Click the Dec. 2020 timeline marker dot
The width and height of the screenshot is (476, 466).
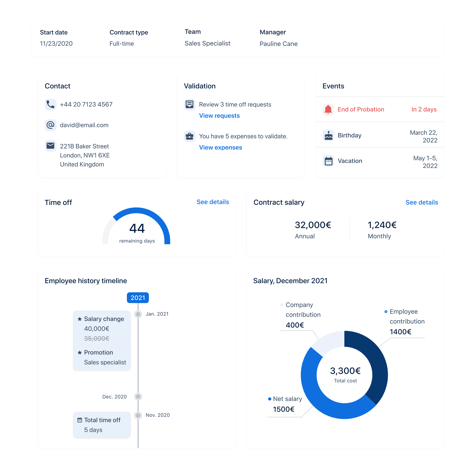coord(138,396)
